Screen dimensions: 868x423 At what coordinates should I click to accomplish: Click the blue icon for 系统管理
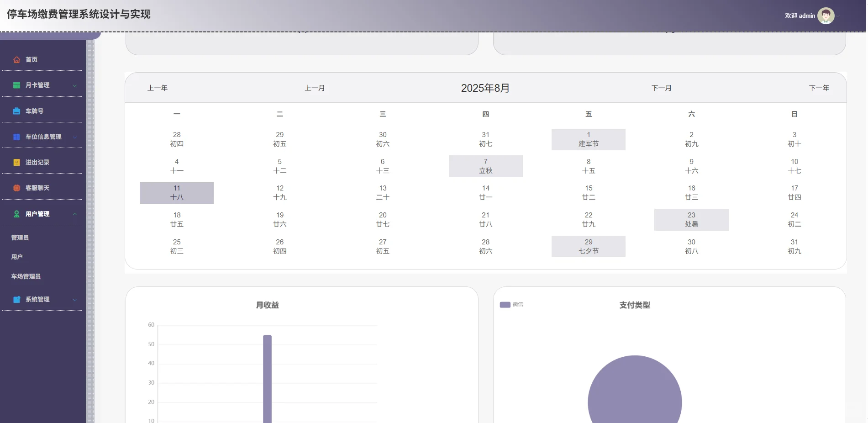point(17,299)
